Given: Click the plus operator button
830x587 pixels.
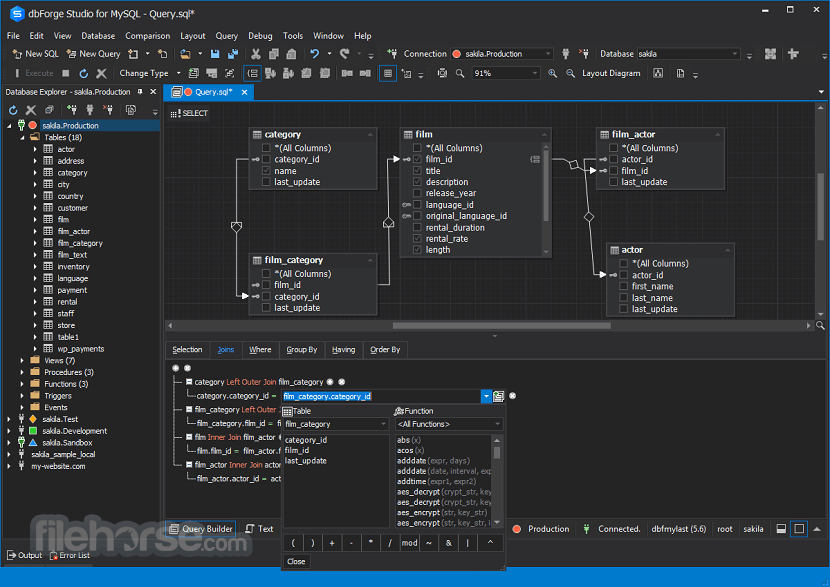Looking at the screenshot, I should 332,543.
